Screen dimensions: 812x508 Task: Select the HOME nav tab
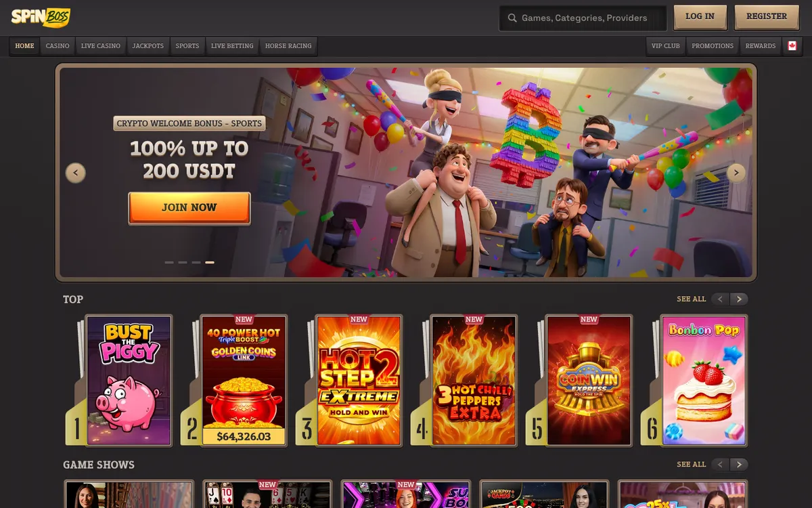click(x=24, y=46)
